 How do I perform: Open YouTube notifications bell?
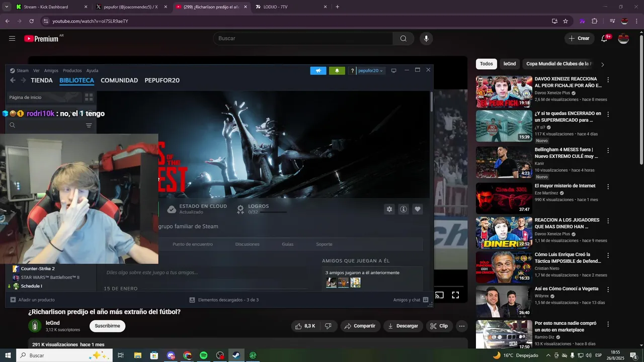coord(604,39)
